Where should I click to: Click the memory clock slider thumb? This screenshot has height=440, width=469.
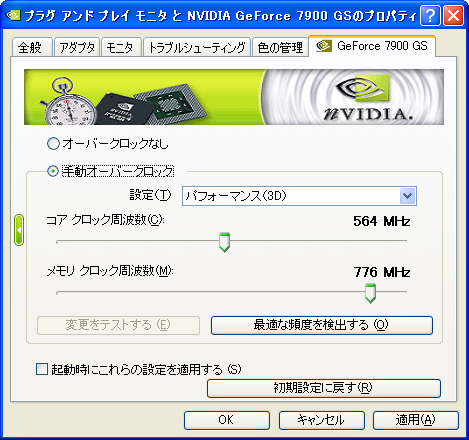370,293
